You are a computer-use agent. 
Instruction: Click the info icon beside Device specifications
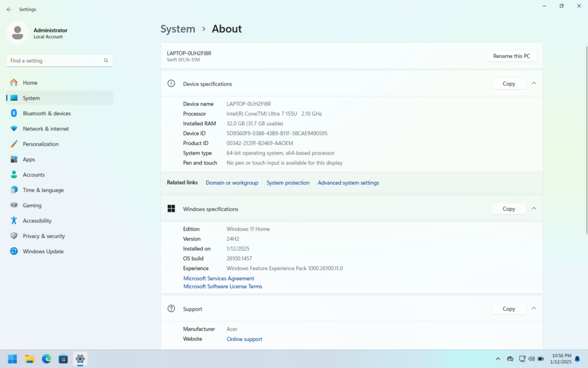coord(171,83)
